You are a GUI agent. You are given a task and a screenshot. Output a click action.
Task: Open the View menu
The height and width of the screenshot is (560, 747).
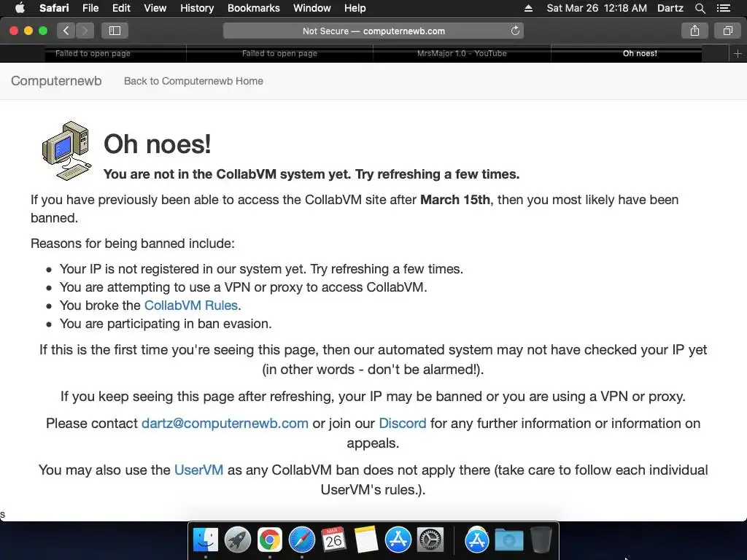(155, 8)
